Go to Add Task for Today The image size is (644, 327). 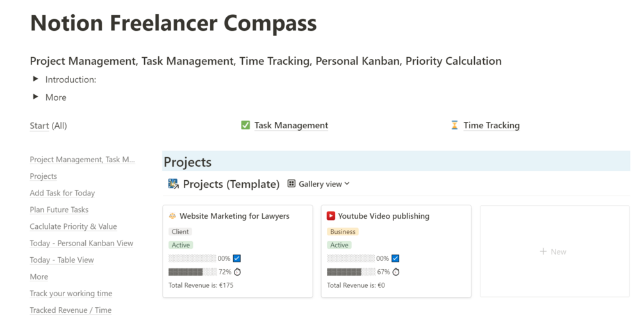point(62,193)
